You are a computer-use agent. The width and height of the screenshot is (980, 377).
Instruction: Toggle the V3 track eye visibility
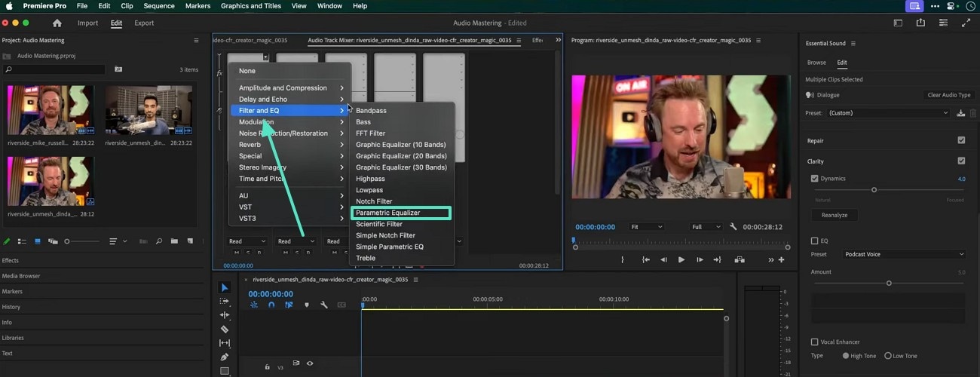pos(310,363)
